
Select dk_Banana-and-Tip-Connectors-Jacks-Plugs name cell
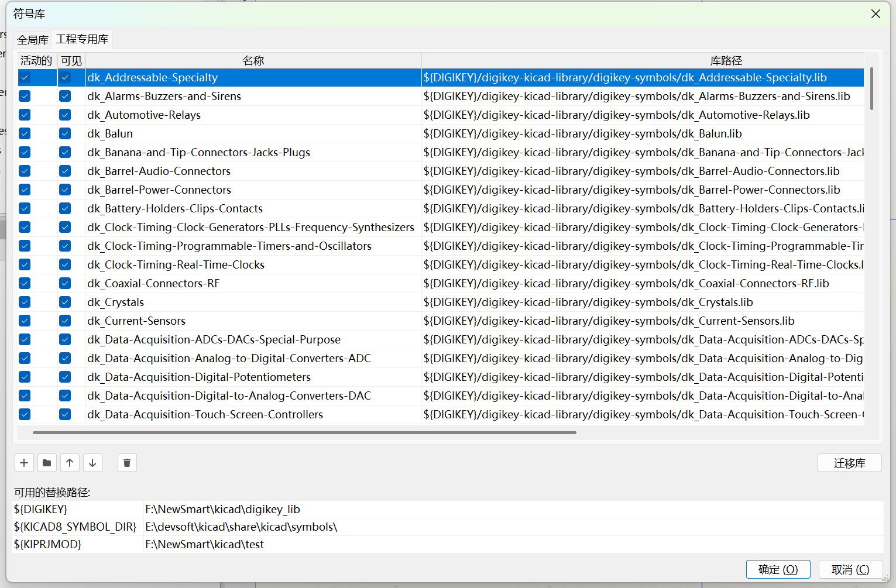coord(253,152)
